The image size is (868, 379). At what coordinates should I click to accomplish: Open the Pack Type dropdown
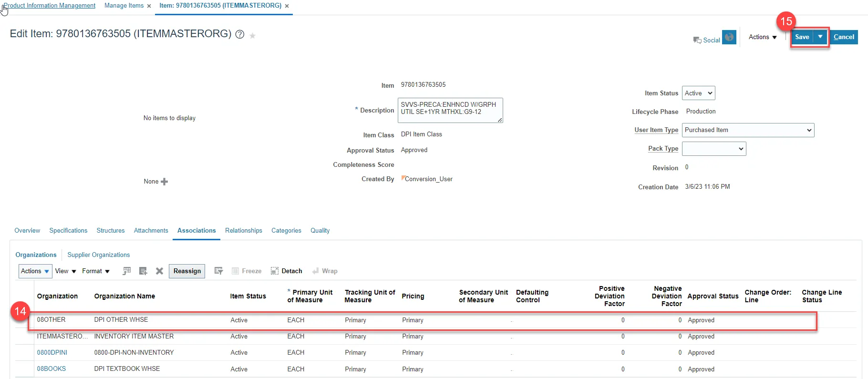714,149
